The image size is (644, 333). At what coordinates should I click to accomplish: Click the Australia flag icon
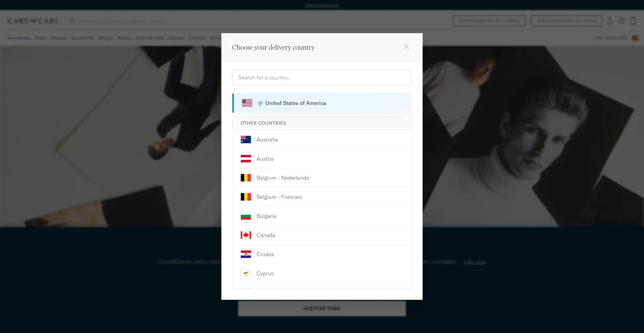[246, 140]
